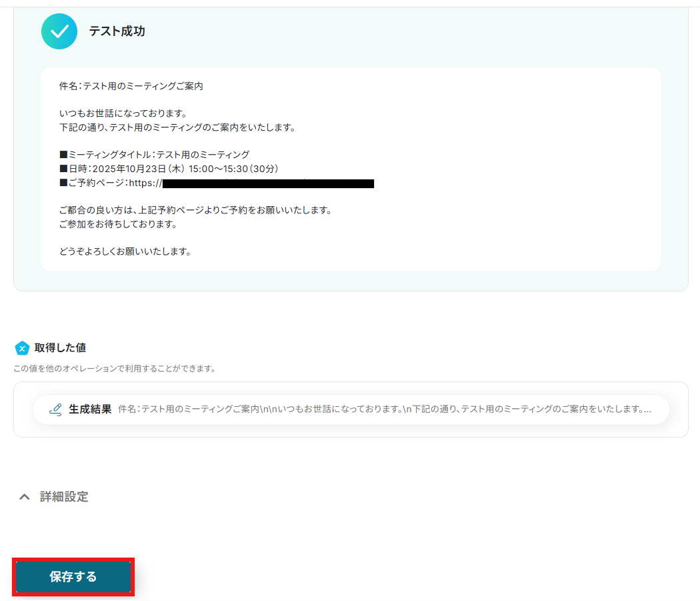Click the 日時：2025年10月23日 line
The width and height of the screenshot is (700, 601).
tap(169, 169)
